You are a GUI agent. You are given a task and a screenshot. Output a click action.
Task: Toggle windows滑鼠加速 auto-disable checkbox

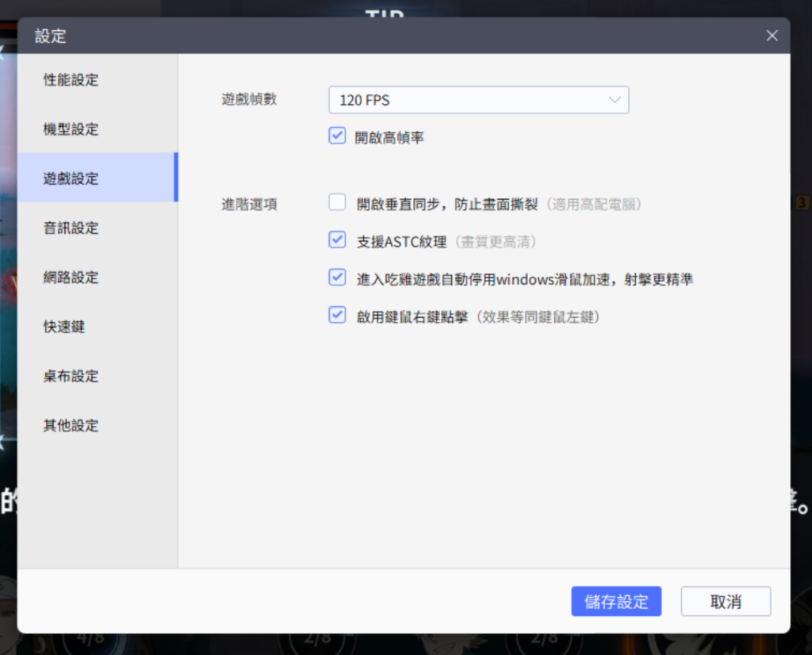coord(337,277)
